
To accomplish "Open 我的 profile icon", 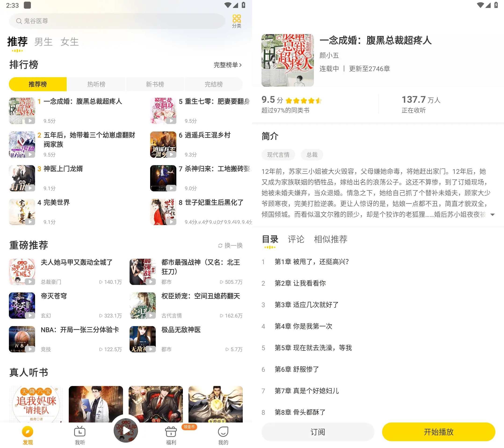I will (x=223, y=432).
